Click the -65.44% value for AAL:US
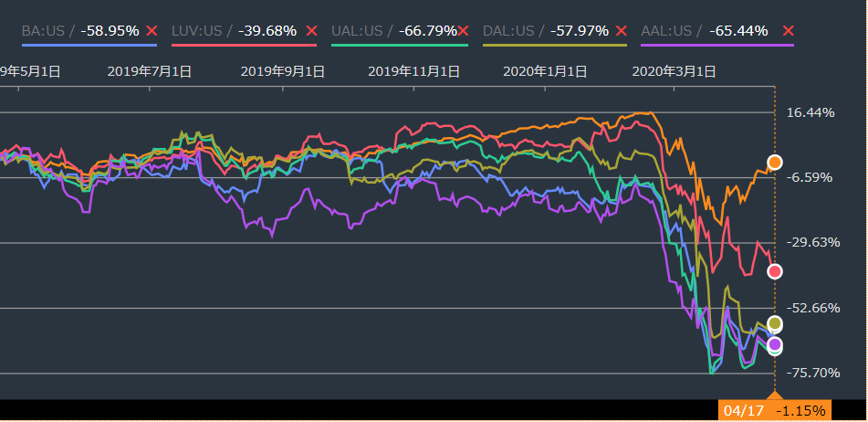 (x=738, y=31)
